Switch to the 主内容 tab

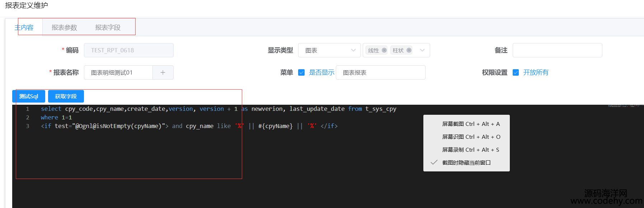24,27
